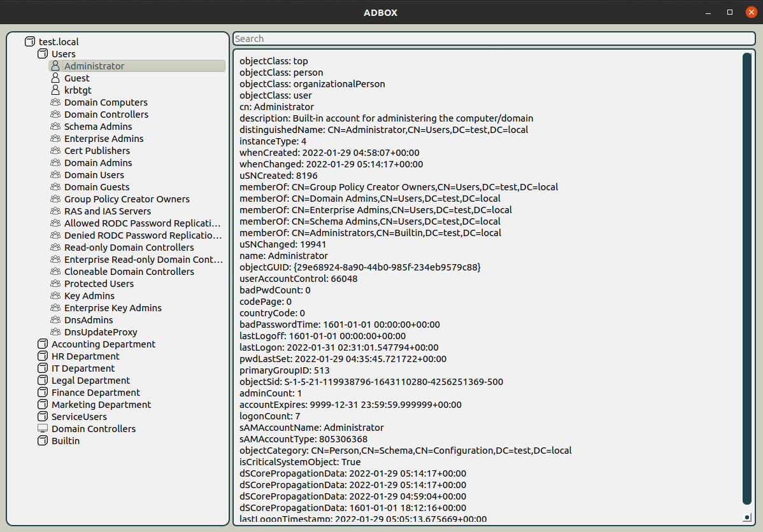Screen dimensions: 763x532
Task: Click the description attribute line
Action: coord(387,118)
